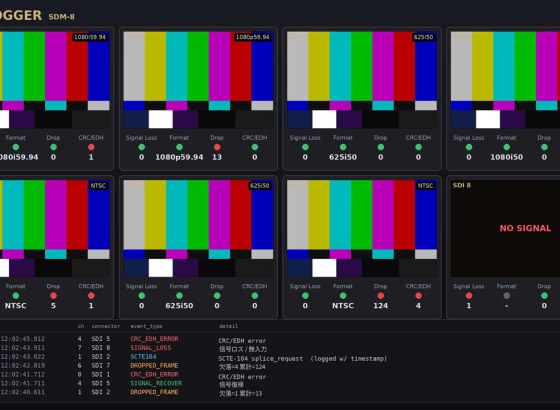Screen dimensions: 560x410
Task: Click the 1080p59.94 format value text
Action: (x=179, y=157)
